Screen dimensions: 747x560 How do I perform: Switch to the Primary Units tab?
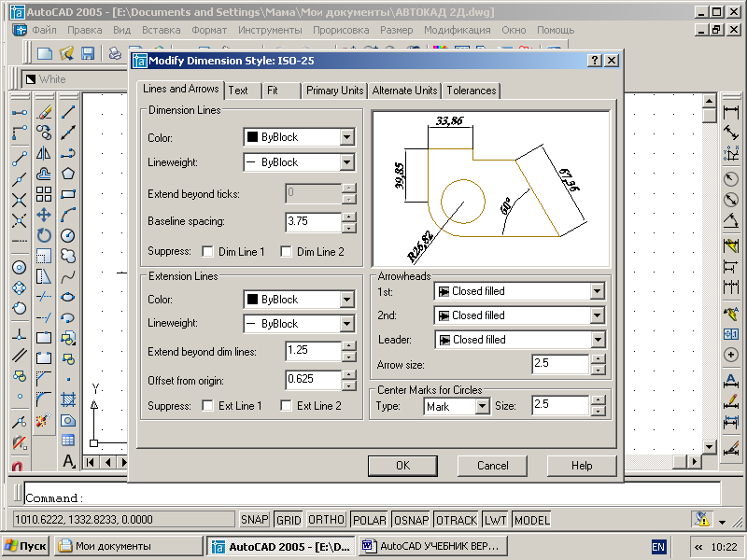tap(334, 91)
